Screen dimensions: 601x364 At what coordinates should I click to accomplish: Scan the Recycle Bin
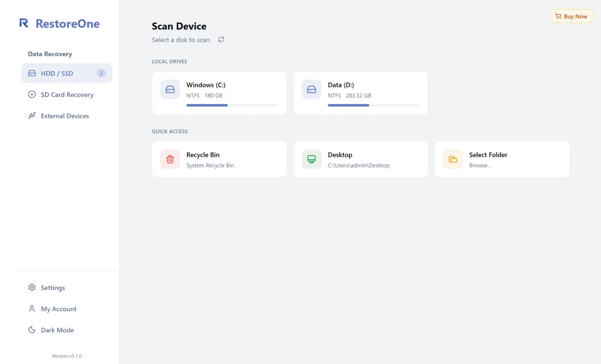pos(219,159)
